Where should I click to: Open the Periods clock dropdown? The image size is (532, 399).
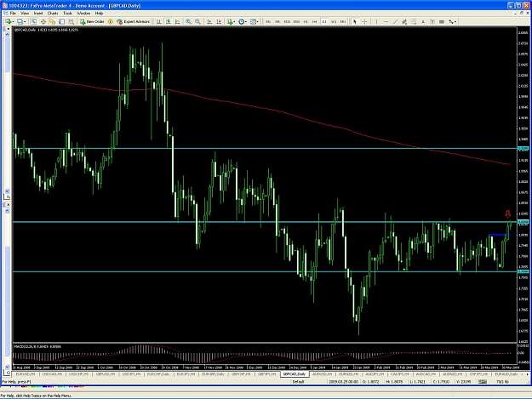243,21
